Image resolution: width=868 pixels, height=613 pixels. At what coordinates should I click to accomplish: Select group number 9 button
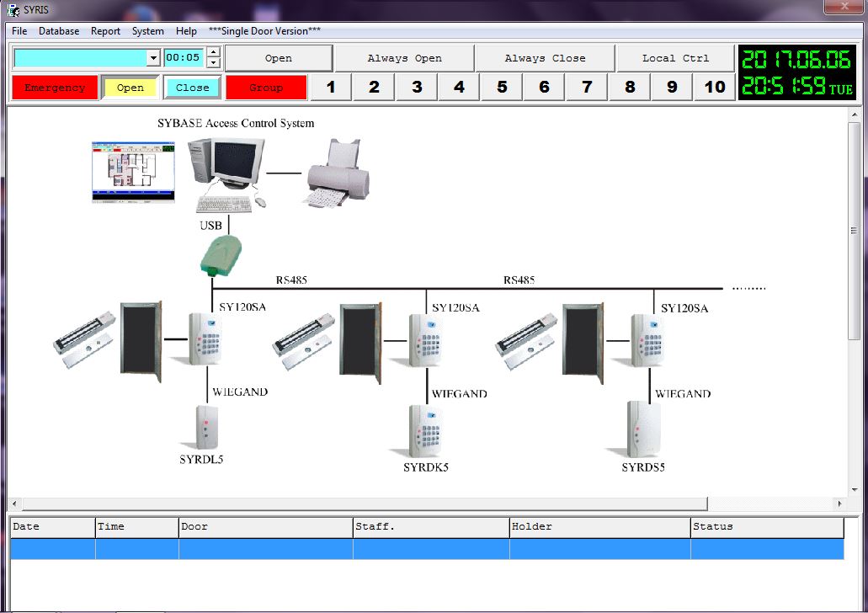672,87
